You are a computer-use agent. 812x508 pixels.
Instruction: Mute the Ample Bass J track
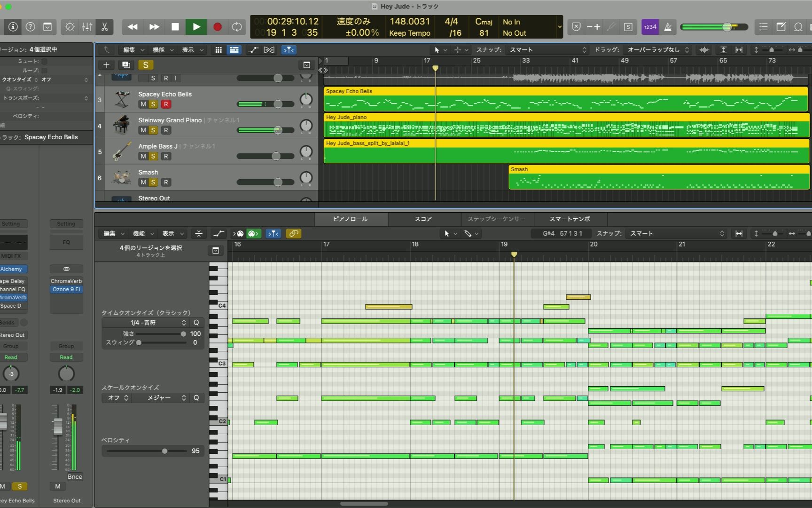(143, 156)
